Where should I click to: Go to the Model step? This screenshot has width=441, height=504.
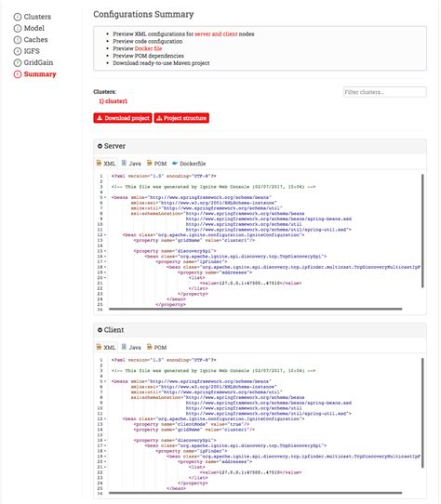point(29,28)
